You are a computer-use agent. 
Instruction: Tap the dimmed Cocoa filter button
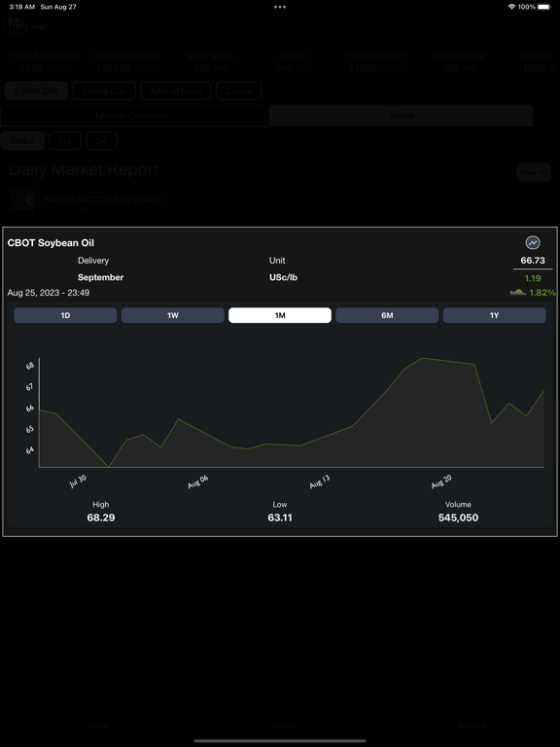point(238,90)
